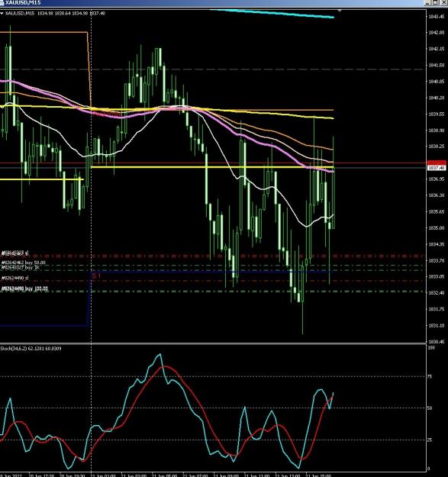This screenshot has width=448, height=477.
Task: Click price scale value 1833.70
Action: (x=437, y=261)
